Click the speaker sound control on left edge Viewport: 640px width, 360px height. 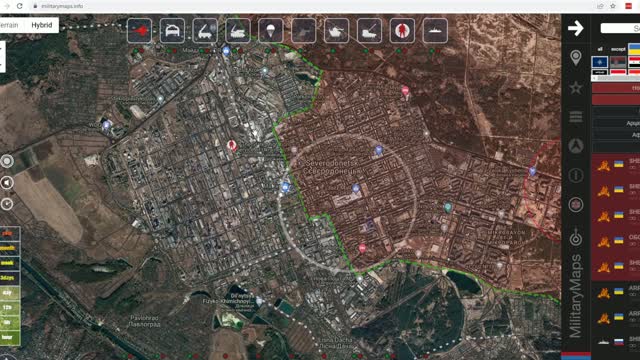click(x=7, y=182)
